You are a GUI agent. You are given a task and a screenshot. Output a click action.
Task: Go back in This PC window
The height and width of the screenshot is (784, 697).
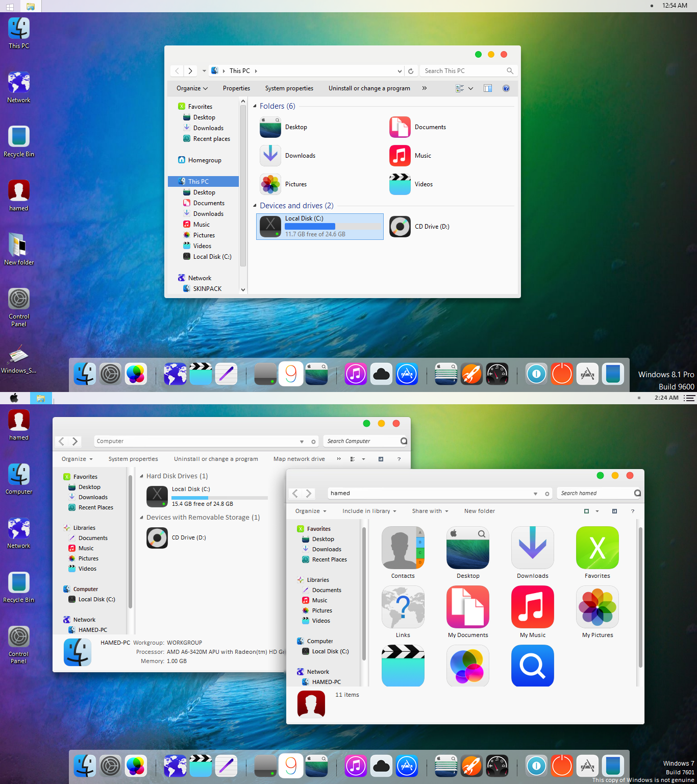177,71
